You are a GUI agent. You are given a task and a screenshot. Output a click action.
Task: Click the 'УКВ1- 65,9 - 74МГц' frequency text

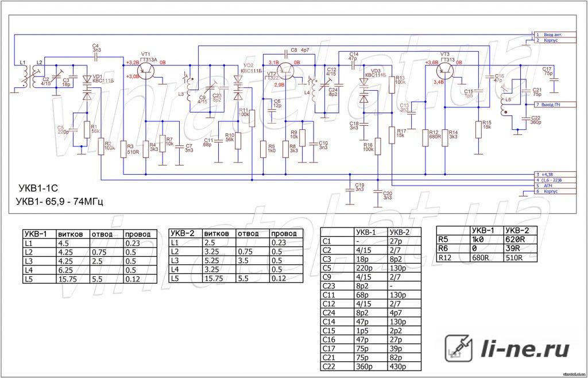pos(60,201)
